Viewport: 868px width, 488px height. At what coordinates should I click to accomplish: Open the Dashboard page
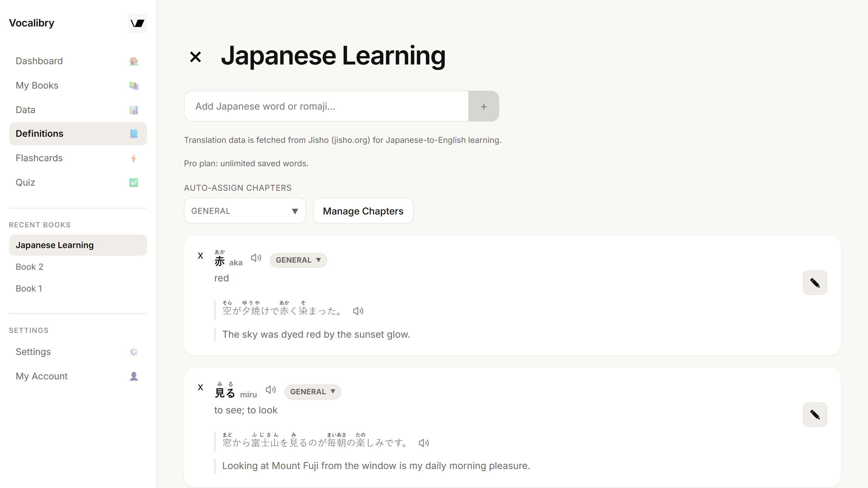point(78,61)
